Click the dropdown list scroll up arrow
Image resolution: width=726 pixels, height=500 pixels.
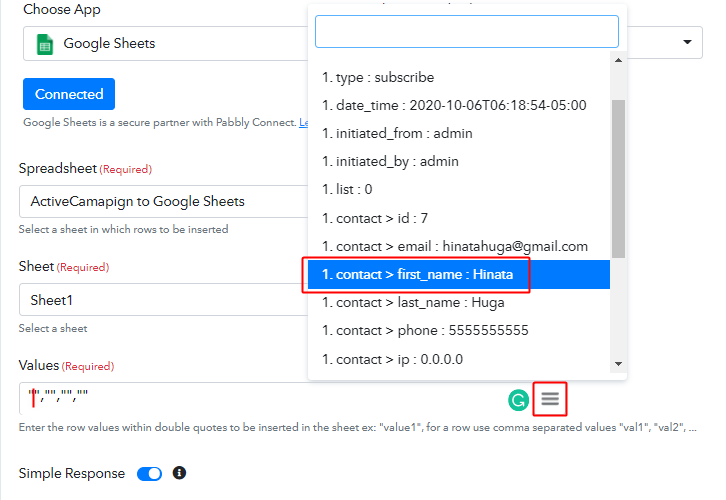point(618,60)
